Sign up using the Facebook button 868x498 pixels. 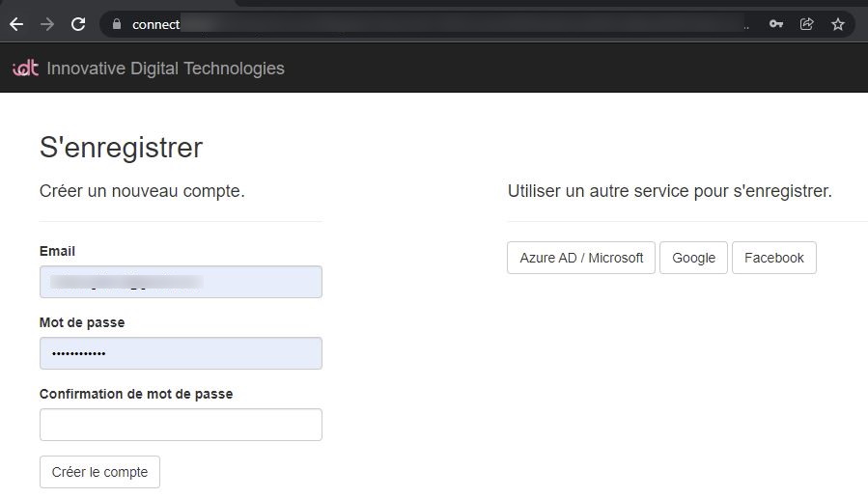pyautogui.click(x=773, y=258)
